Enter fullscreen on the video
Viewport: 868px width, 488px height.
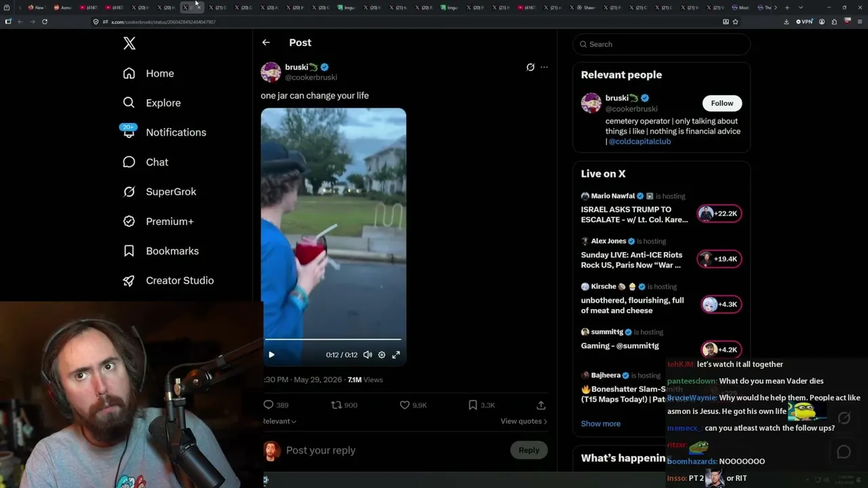pos(396,354)
